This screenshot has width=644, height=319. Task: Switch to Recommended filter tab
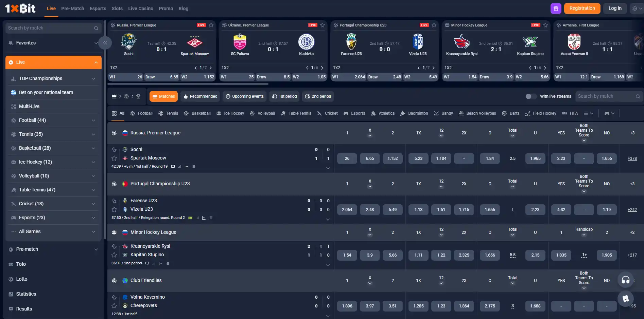[200, 96]
